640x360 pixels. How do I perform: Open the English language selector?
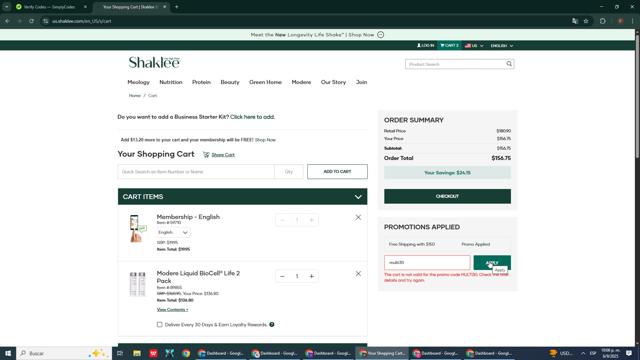pyautogui.click(x=502, y=45)
